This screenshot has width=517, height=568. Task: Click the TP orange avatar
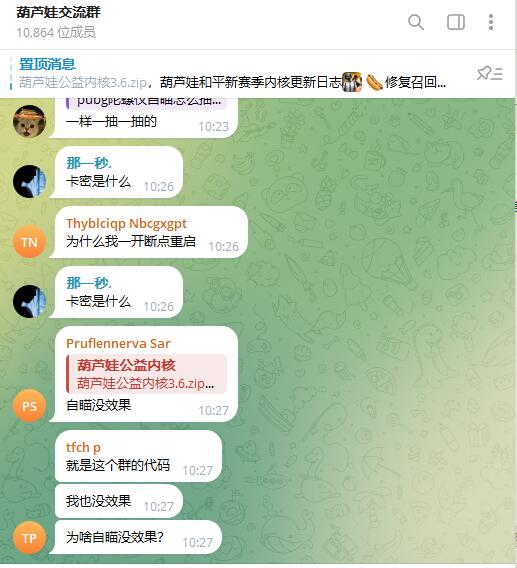pyautogui.click(x=29, y=538)
